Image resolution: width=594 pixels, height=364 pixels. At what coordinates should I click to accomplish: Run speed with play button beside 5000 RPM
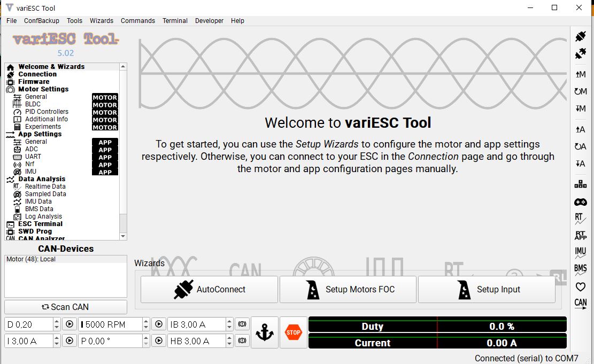point(159,324)
